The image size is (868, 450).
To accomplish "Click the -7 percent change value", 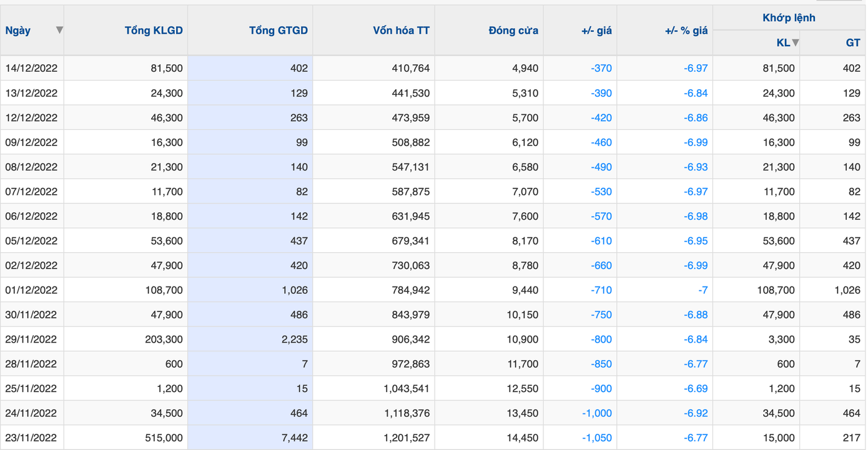I will click(703, 290).
